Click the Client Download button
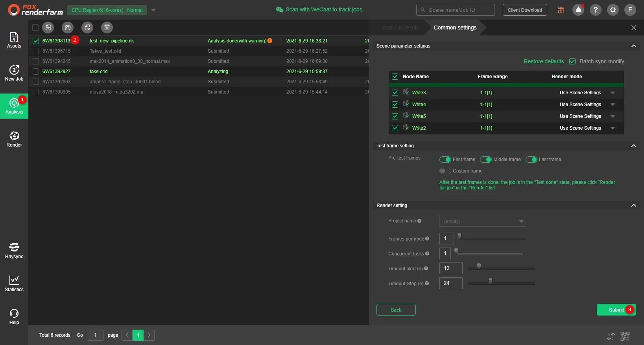 525,10
